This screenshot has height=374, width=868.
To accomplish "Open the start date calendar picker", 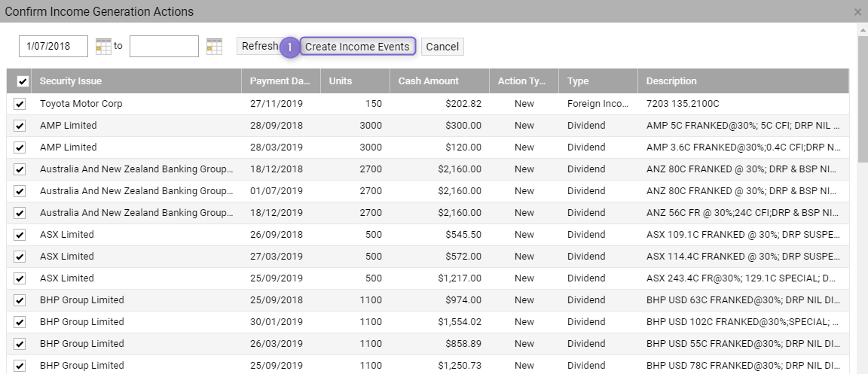I will [x=103, y=47].
